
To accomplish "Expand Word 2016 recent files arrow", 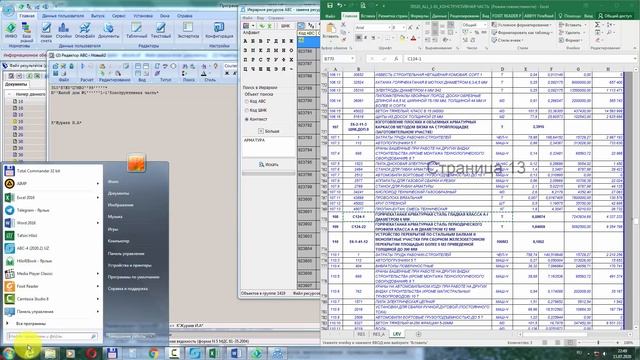I will [x=98, y=223].
